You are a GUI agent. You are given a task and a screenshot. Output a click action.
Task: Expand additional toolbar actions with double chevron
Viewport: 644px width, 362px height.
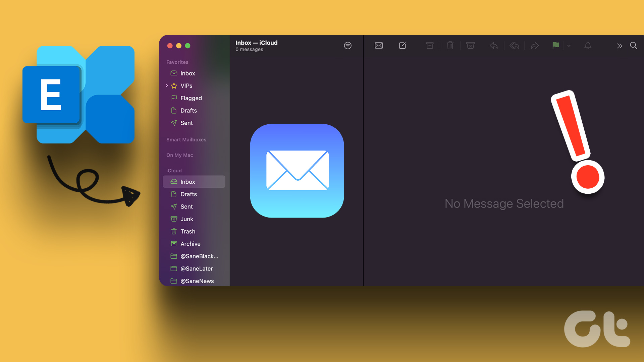(620, 46)
